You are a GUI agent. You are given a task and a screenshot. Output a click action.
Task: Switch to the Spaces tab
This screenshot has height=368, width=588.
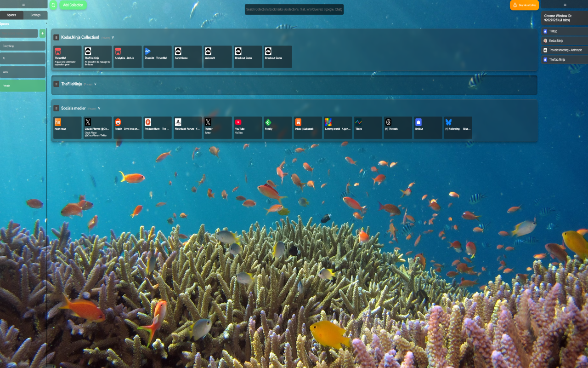(11, 15)
